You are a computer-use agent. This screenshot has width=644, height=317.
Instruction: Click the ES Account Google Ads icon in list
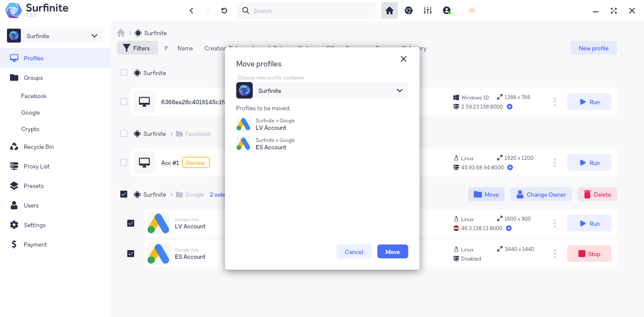(158, 254)
